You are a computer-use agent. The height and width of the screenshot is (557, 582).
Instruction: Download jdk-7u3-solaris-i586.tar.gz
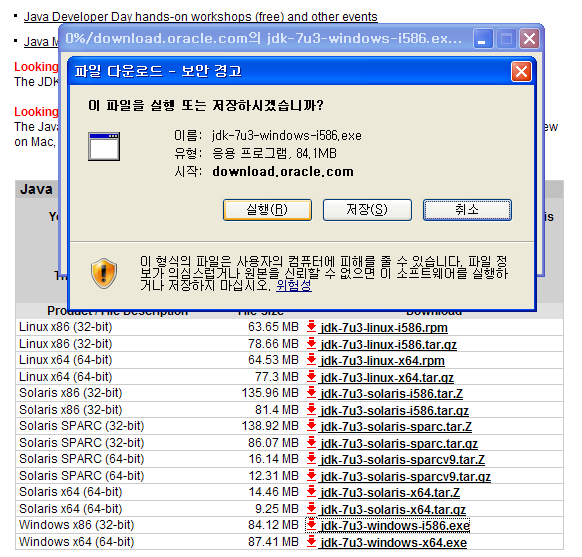click(394, 411)
